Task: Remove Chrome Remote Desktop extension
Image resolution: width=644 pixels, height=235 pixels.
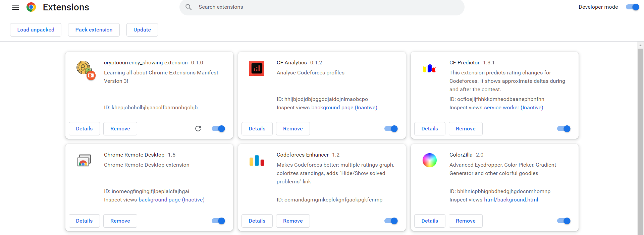Action: 120,221
